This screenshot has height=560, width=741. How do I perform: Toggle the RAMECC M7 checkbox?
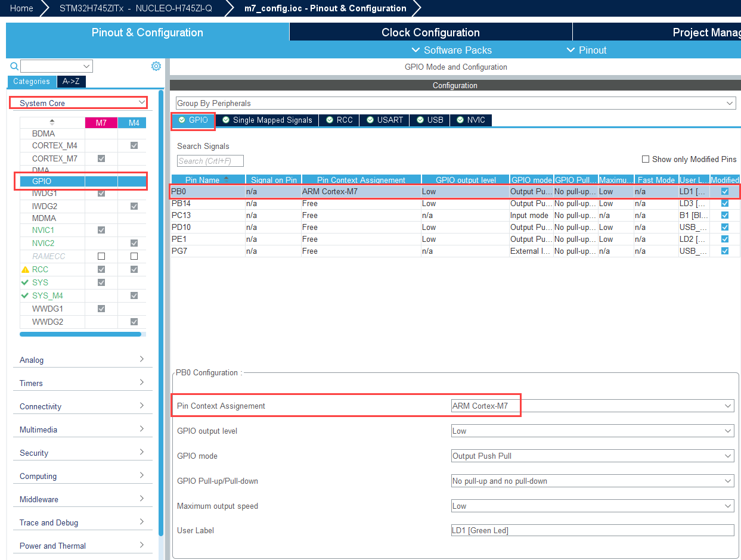click(x=101, y=256)
